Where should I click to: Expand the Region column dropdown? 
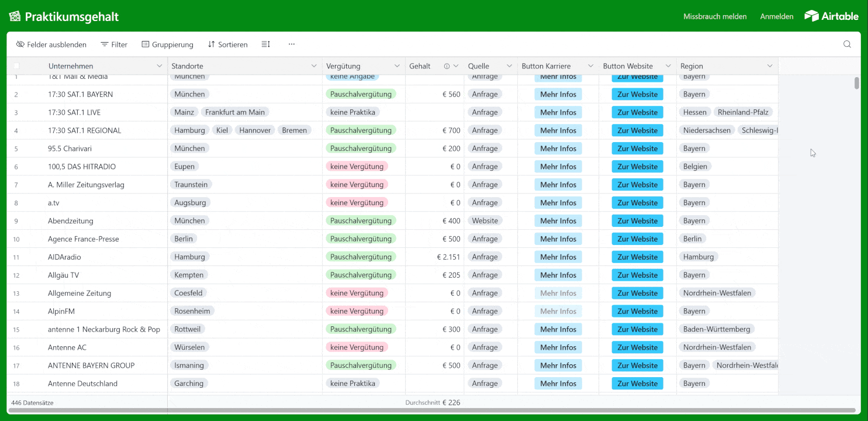(770, 66)
